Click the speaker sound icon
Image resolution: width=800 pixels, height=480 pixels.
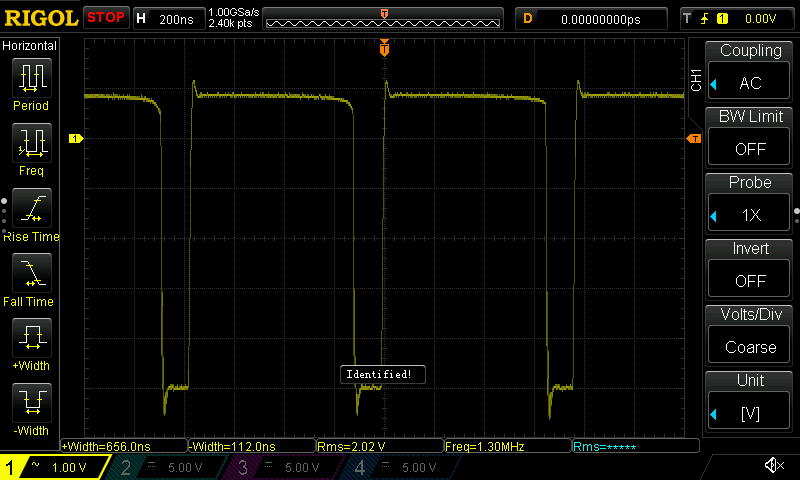[x=773, y=466]
